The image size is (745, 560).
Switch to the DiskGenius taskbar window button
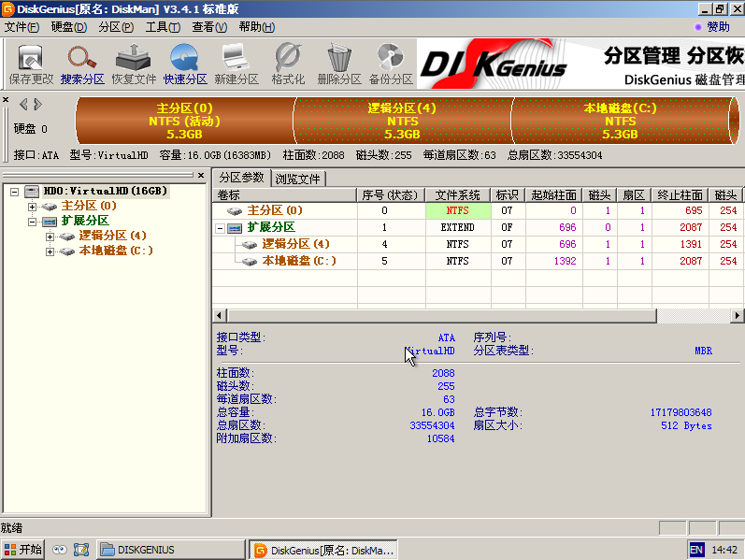(x=323, y=550)
